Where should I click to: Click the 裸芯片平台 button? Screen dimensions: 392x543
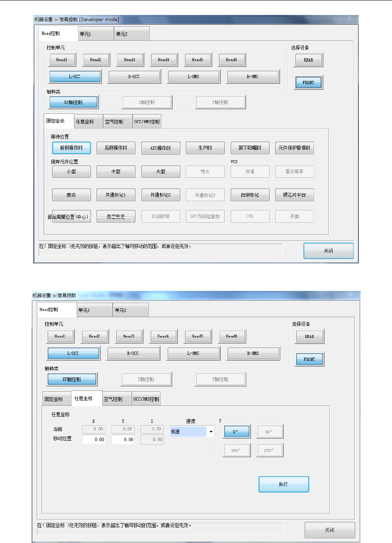(295, 195)
